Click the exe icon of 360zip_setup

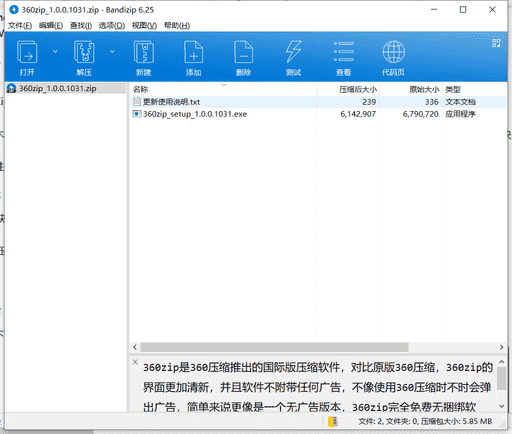[x=137, y=114]
